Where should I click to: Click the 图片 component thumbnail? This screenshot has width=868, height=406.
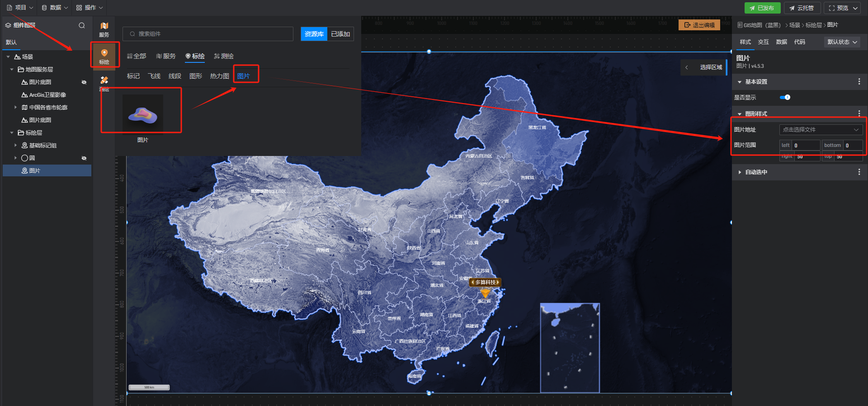(143, 114)
